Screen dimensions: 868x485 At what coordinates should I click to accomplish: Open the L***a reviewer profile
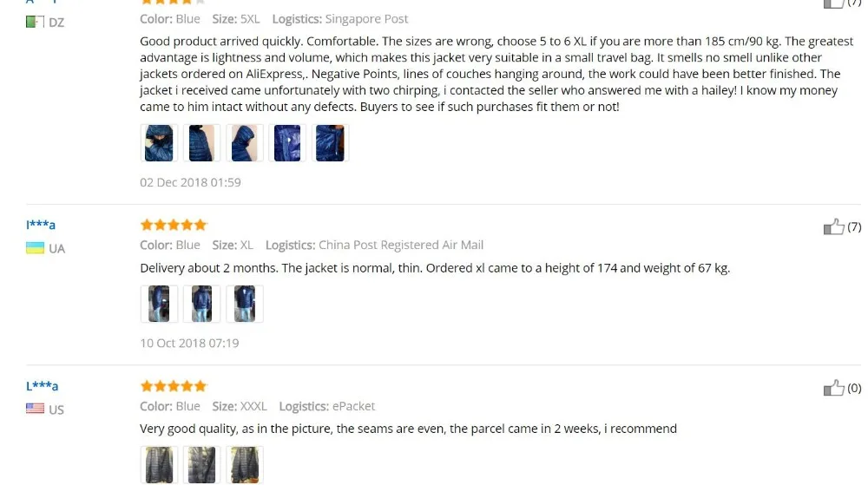coord(42,385)
